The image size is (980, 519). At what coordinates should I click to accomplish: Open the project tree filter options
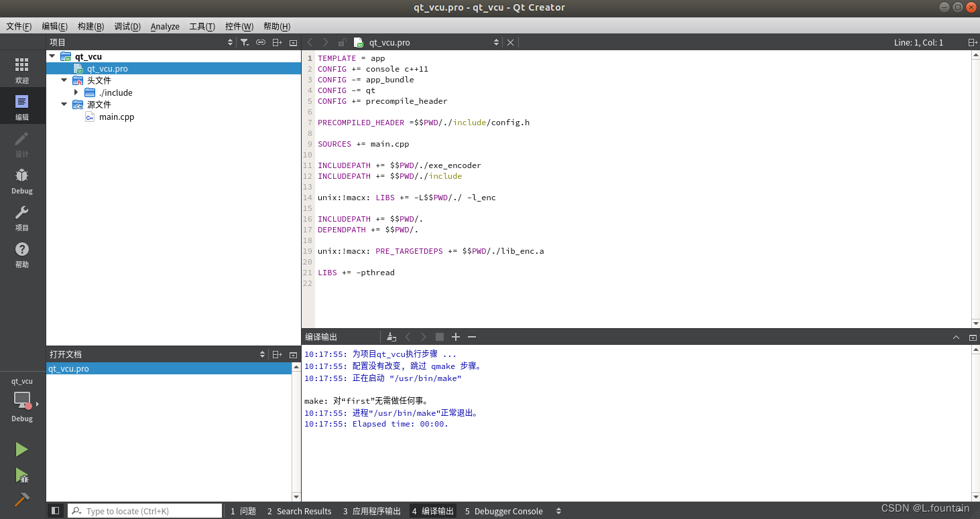tap(245, 42)
